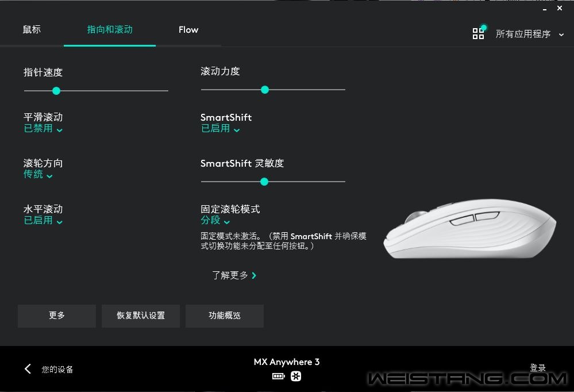
Task: Click the MX Anywhere 3 mouse image
Action: point(470,229)
